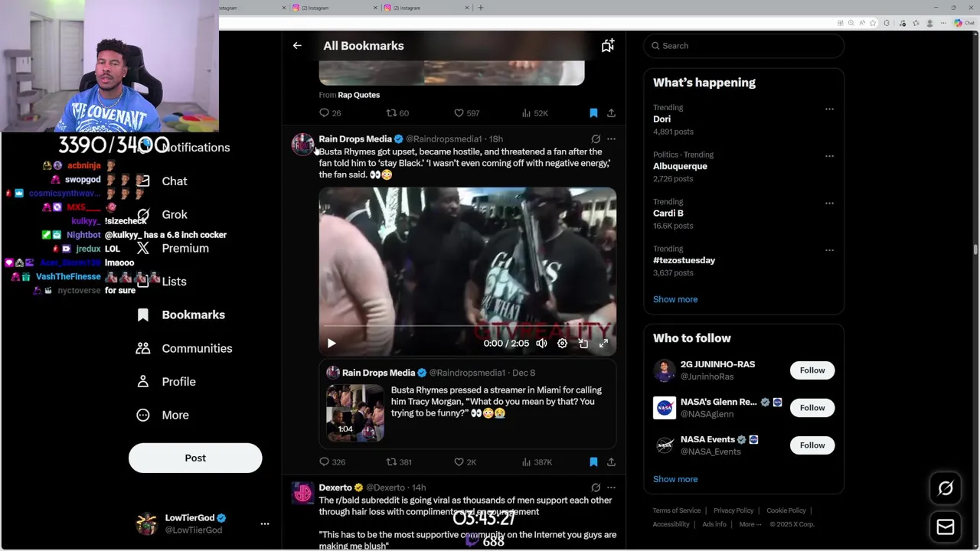Repost the Rain Drops post with 381 reposts
The height and width of the screenshot is (551, 980).
pos(399,462)
